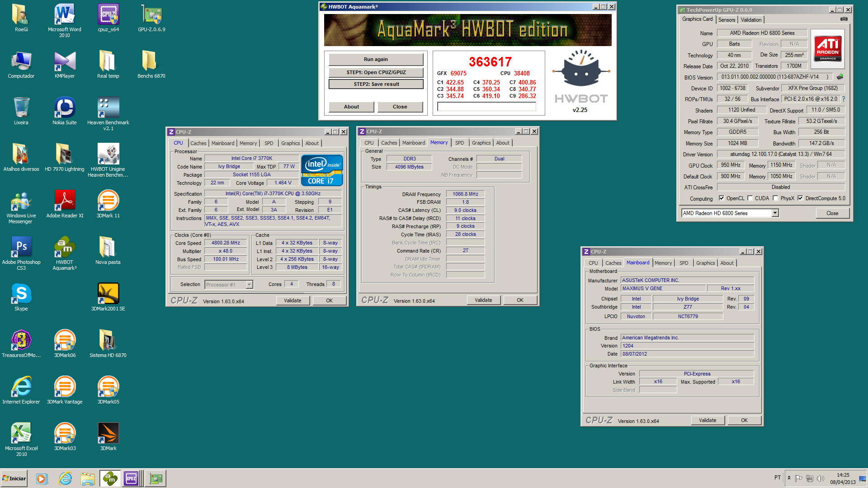Click STEP2: Save result button

[x=376, y=84]
